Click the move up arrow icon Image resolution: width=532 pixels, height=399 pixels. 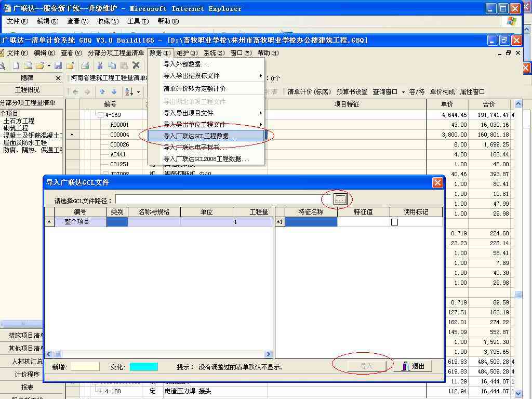[x=102, y=91]
